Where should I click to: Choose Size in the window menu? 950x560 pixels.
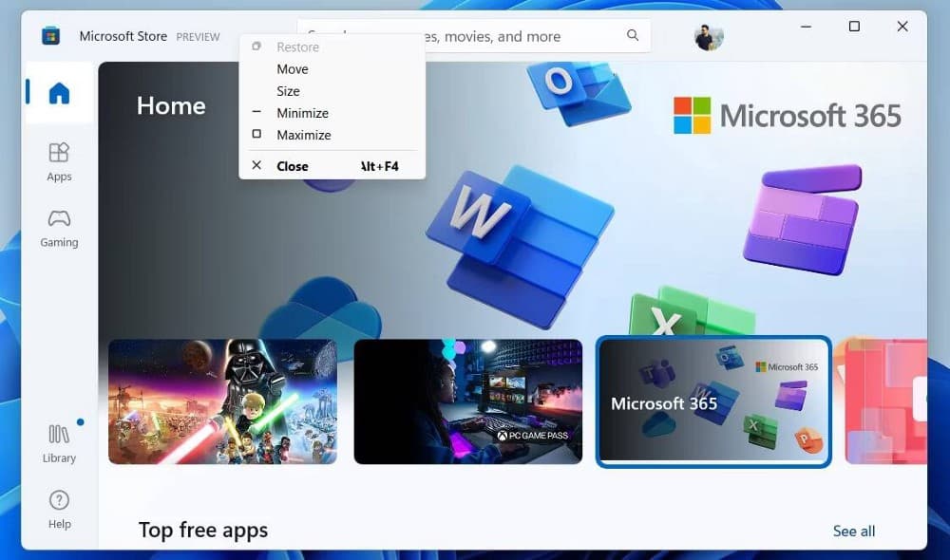[288, 90]
